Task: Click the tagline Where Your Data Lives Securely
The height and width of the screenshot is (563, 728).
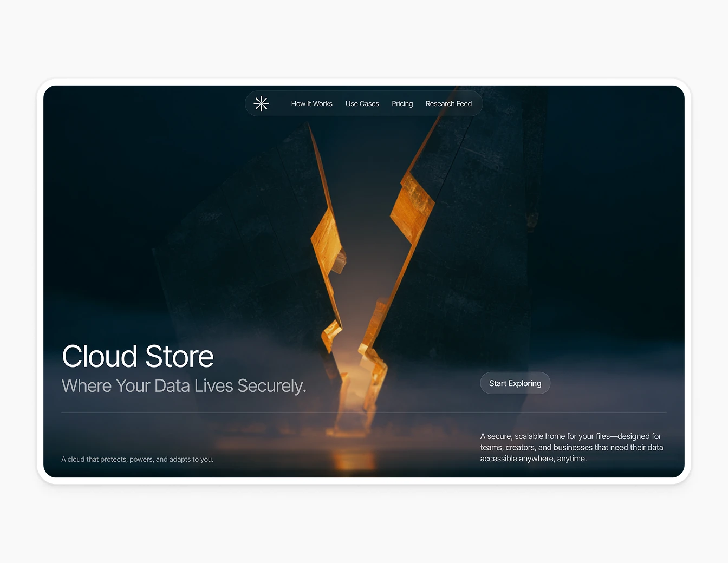Action: [x=184, y=385]
